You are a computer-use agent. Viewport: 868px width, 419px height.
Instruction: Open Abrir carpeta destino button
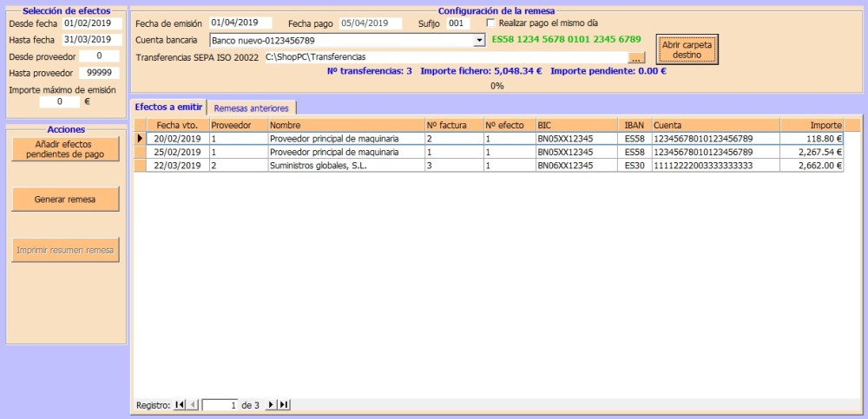687,49
